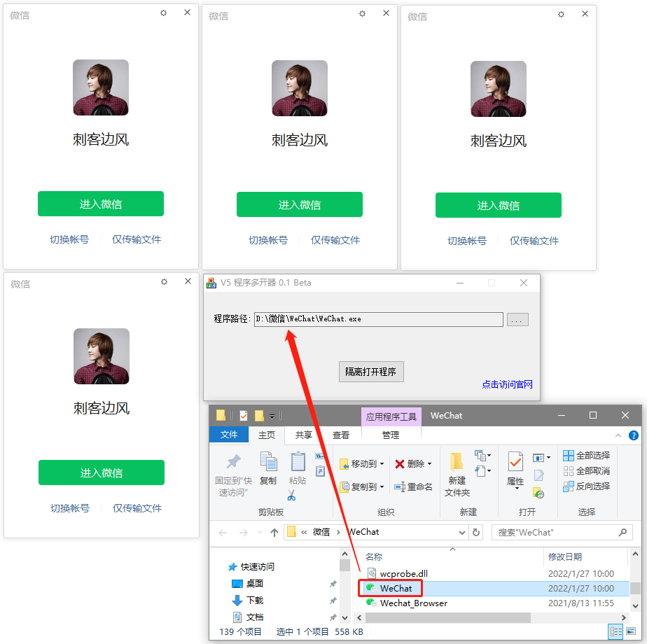Click the Rename (重命名) ribbon item
Viewport: 647px width, 644px height.
coord(413,486)
